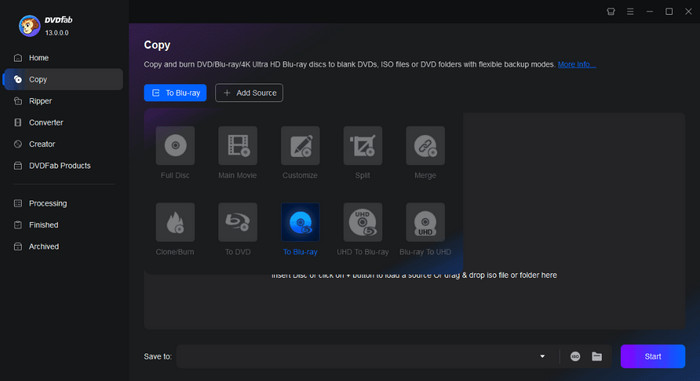
Task: Choose the UHD To Blu-ray icon
Action: coord(362,222)
